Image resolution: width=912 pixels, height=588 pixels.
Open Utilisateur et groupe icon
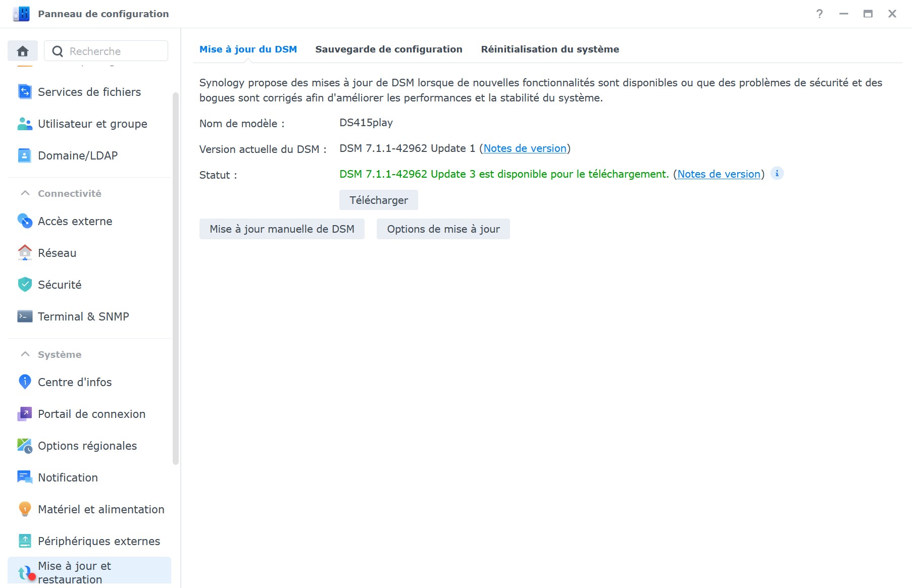[x=25, y=124]
